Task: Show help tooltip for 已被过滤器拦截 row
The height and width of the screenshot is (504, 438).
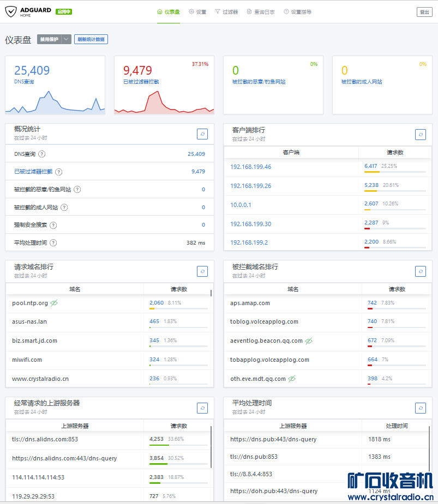Action: point(58,172)
